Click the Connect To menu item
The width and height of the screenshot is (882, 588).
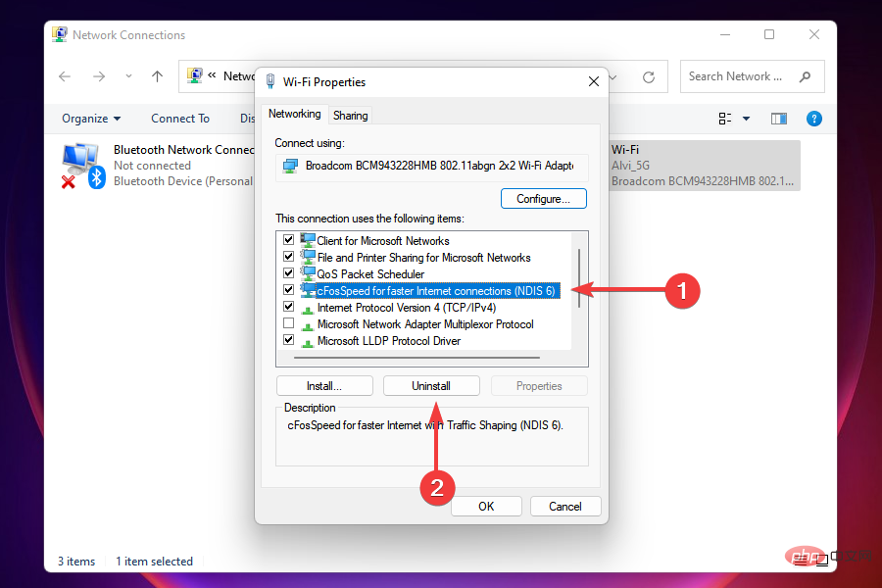tap(179, 118)
